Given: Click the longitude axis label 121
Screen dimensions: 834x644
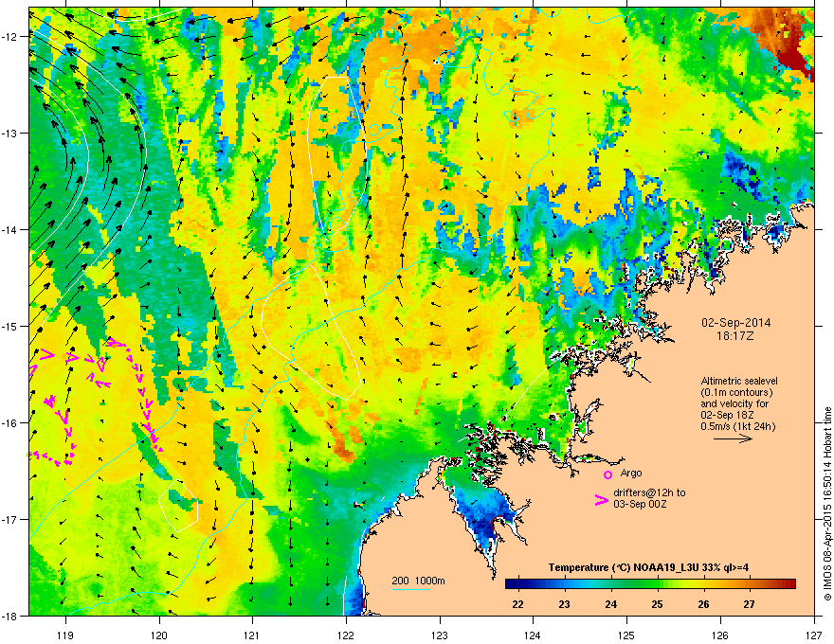Looking at the screenshot, I should coord(252,635).
